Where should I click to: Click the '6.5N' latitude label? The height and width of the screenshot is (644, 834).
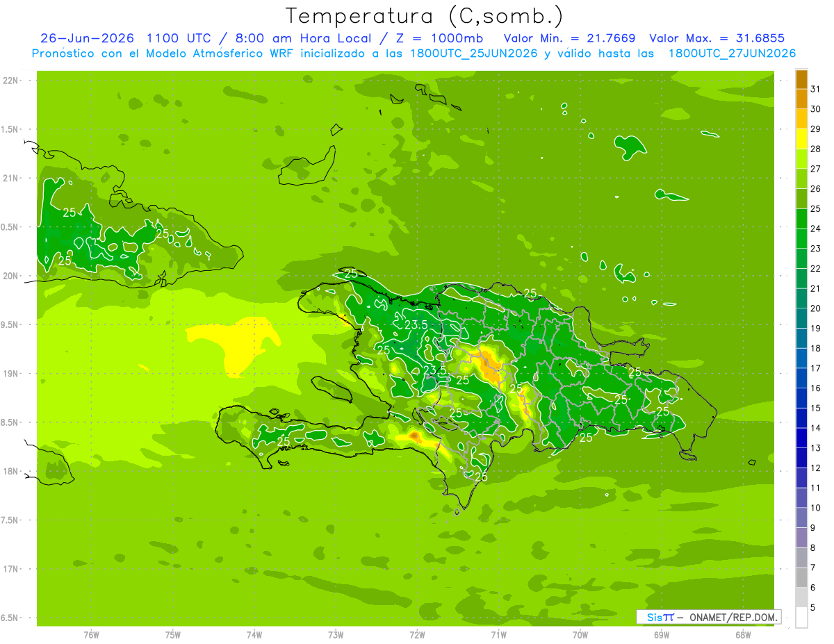10,618
